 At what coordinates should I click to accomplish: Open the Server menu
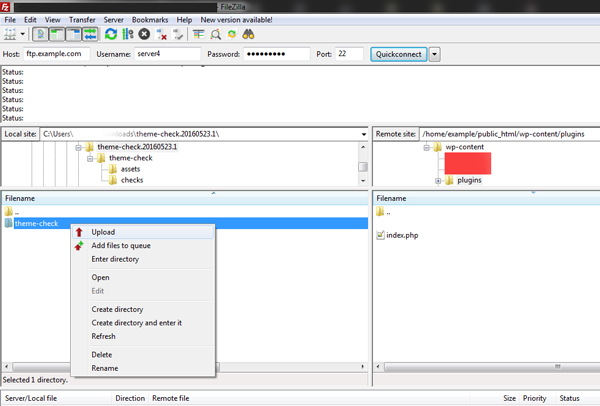pos(113,20)
